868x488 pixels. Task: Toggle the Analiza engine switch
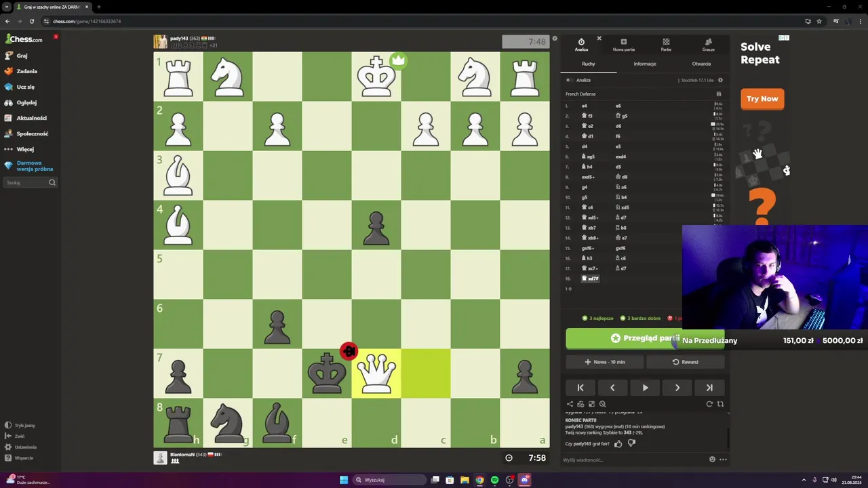point(569,80)
